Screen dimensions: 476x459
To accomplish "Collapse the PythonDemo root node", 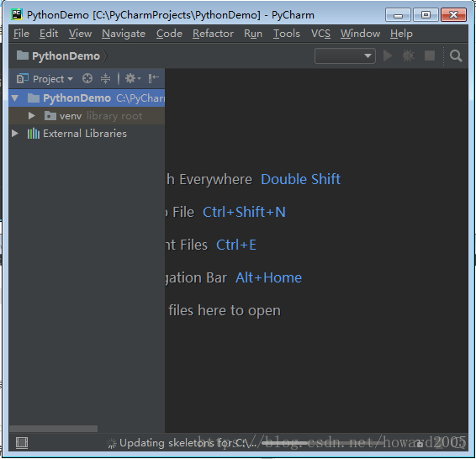I will (15, 98).
